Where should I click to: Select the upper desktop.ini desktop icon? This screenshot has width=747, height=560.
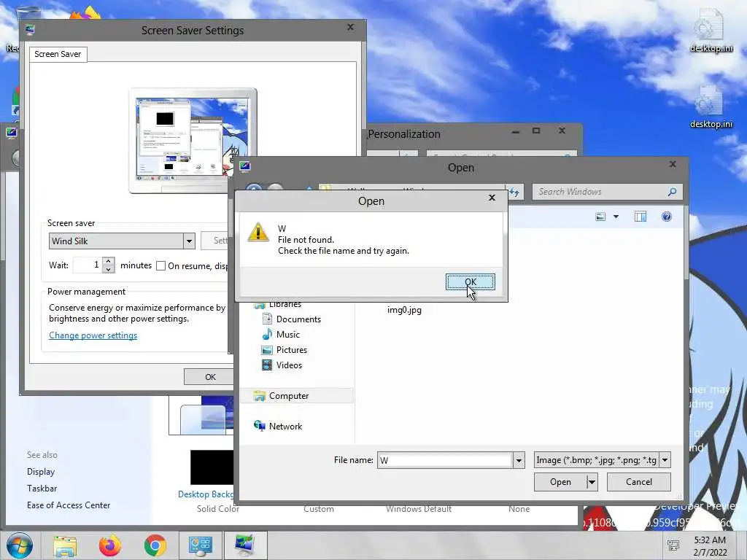[x=711, y=31]
